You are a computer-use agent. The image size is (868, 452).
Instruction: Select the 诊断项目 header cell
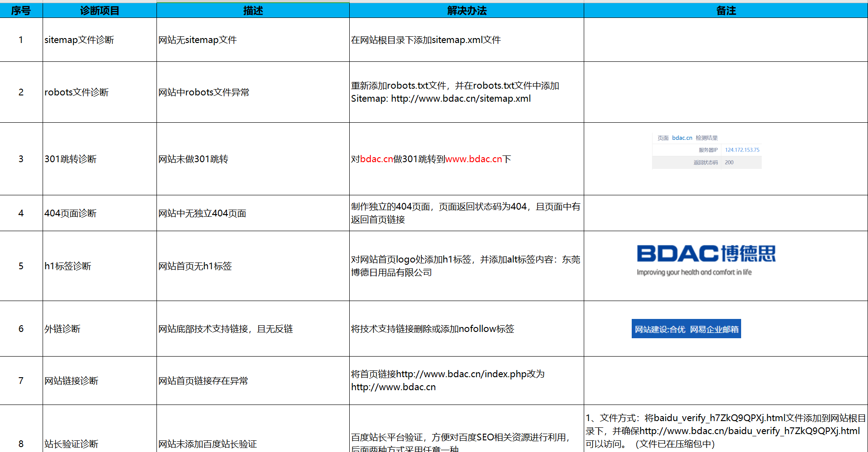click(x=100, y=10)
